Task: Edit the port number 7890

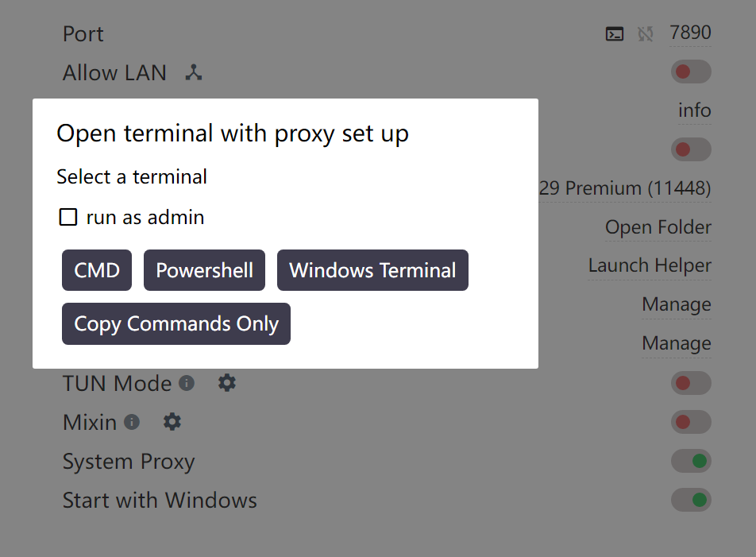Action: [690, 33]
